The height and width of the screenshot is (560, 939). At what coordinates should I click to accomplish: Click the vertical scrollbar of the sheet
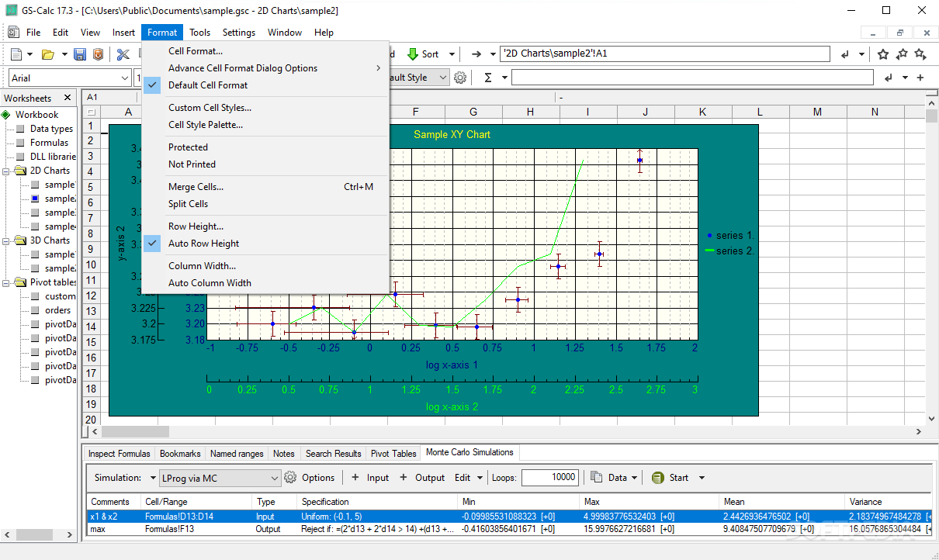pos(932,261)
